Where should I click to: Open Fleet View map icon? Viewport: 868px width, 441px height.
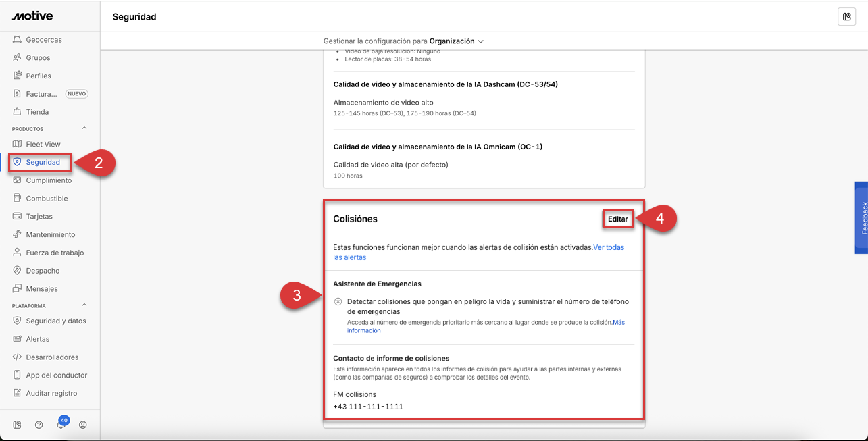click(18, 144)
